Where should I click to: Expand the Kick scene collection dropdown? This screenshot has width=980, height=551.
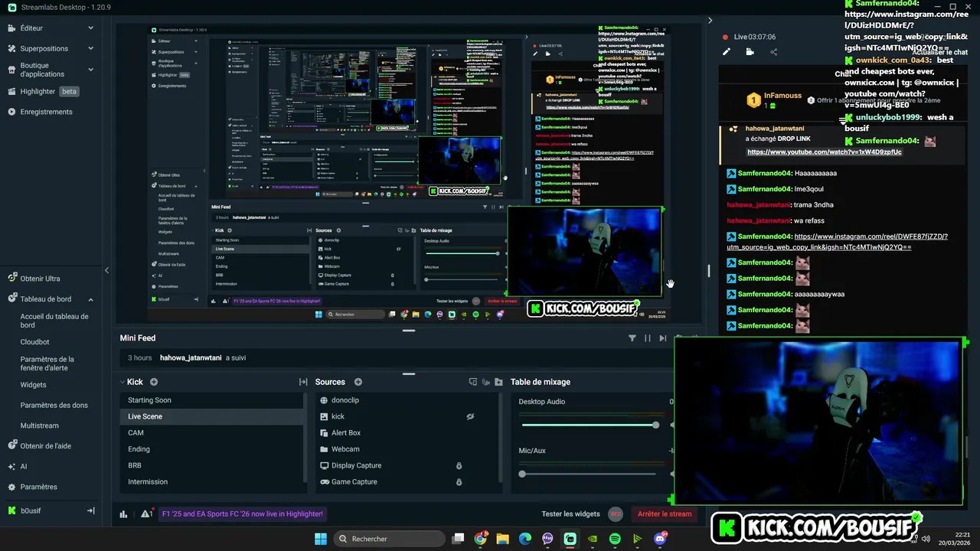pos(122,382)
